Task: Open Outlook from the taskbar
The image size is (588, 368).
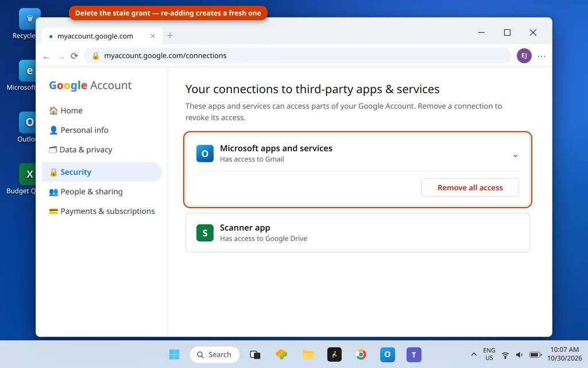Action: click(x=388, y=354)
